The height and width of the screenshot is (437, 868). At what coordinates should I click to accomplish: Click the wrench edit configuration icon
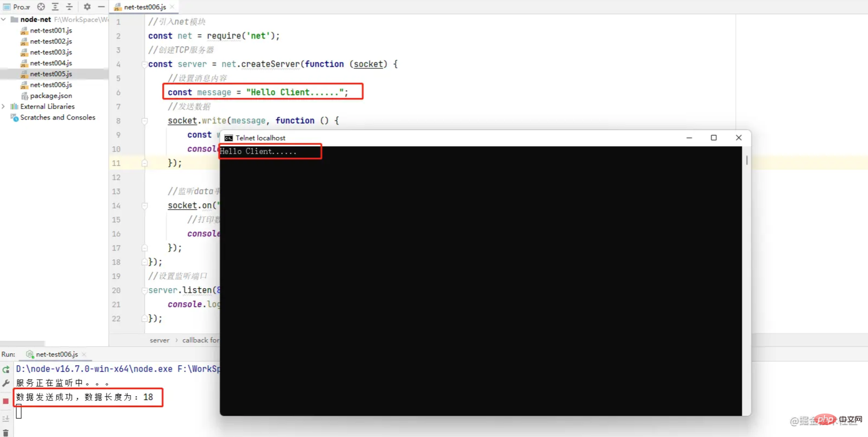point(6,383)
